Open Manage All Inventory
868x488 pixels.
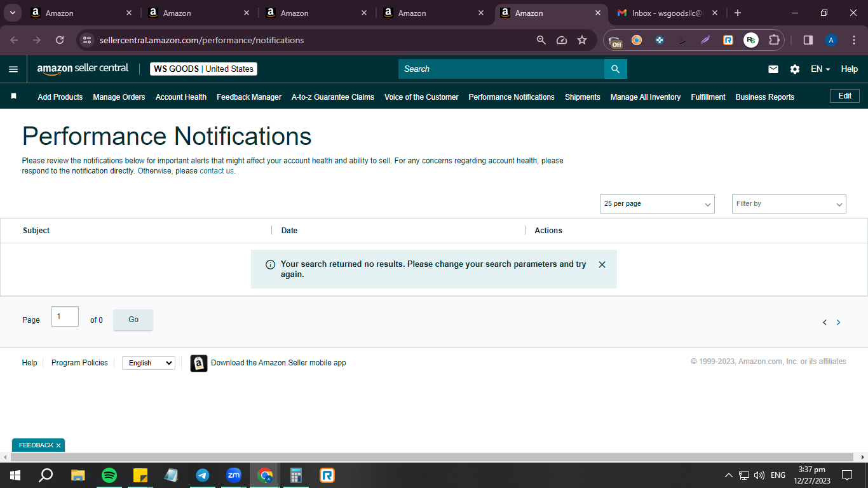point(646,97)
